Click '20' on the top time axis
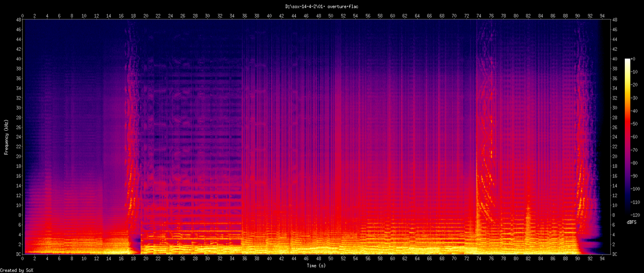This screenshot has height=273, width=644. click(x=146, y=15)
